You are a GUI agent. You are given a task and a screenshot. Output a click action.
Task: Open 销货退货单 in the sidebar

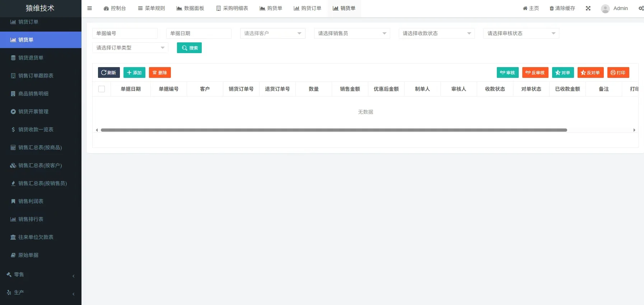[x=41, y=58]
